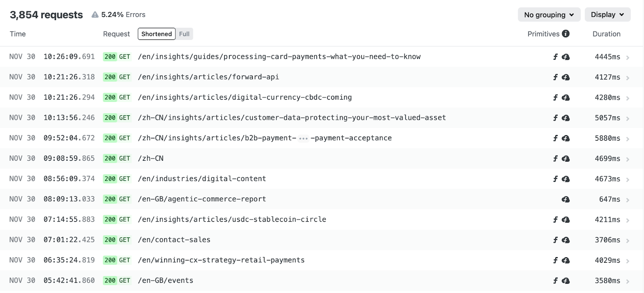The width and height of the screenshot is (644, 293).
Task: Click cloud icon on agentic-commerce-report row
Action: [x=566, y=199]
